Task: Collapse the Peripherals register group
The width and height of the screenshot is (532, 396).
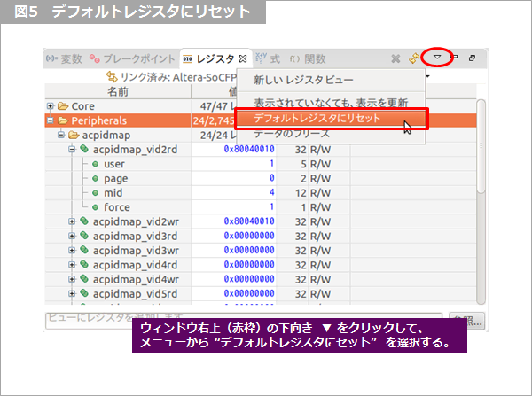Action: [51, 120]
